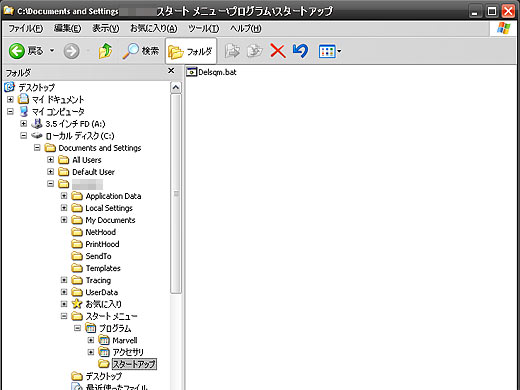This screenshot has height=390, width=520.
Task: Select the Templates folder
Action: [103, 268]
